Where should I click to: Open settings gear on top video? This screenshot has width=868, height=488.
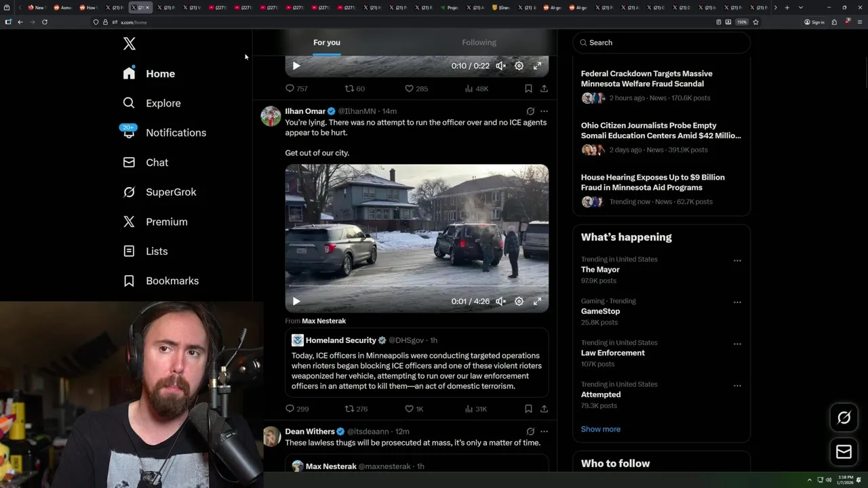[x=519, y=66]
